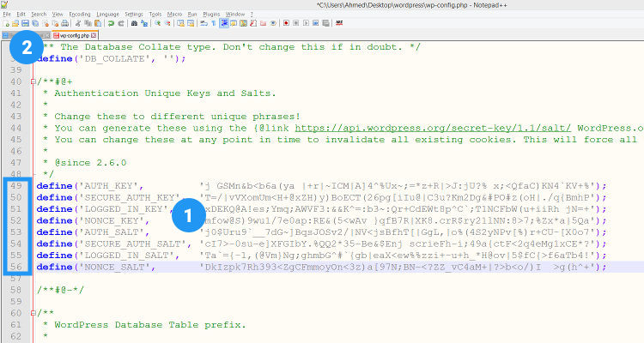Click the Close document toolbar icon
Viewport: 644px width, 343px height.
tap(46, 23)
